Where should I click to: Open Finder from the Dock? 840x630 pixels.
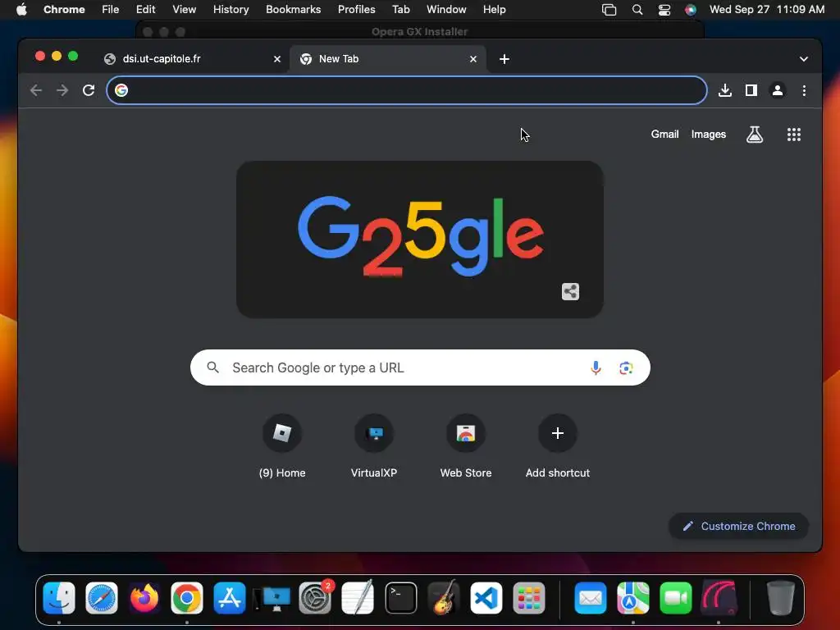[59, 598]
